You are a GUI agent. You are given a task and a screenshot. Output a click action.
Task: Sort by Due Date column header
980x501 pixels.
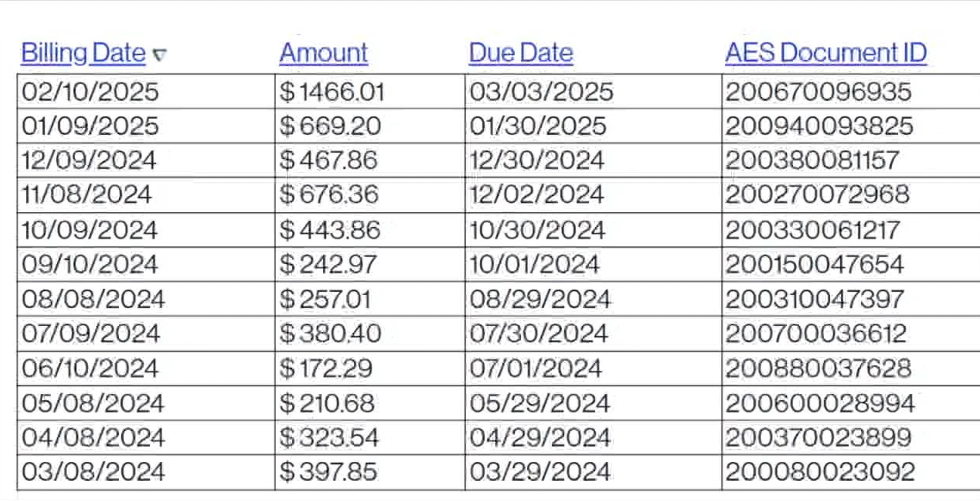tap(521, 53)
